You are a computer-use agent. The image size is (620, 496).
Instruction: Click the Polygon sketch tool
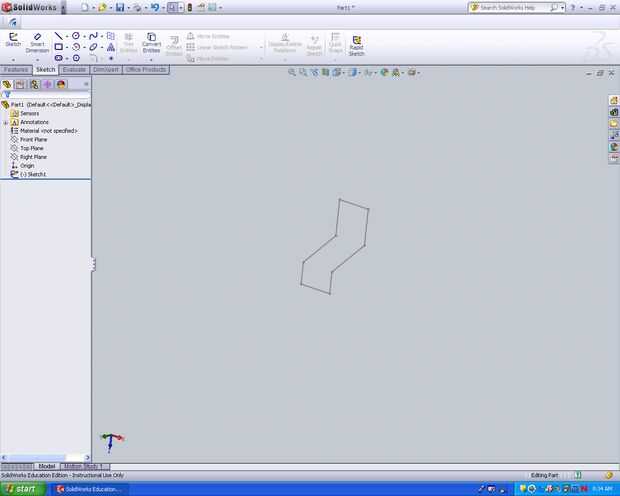tap(76, 58)
